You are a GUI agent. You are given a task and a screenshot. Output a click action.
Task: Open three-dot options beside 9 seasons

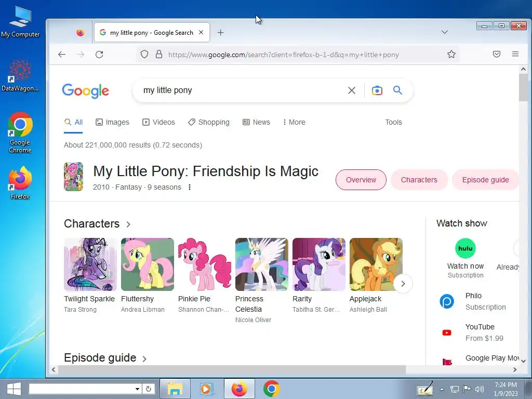pyautogui.click(x=189, y=187)
